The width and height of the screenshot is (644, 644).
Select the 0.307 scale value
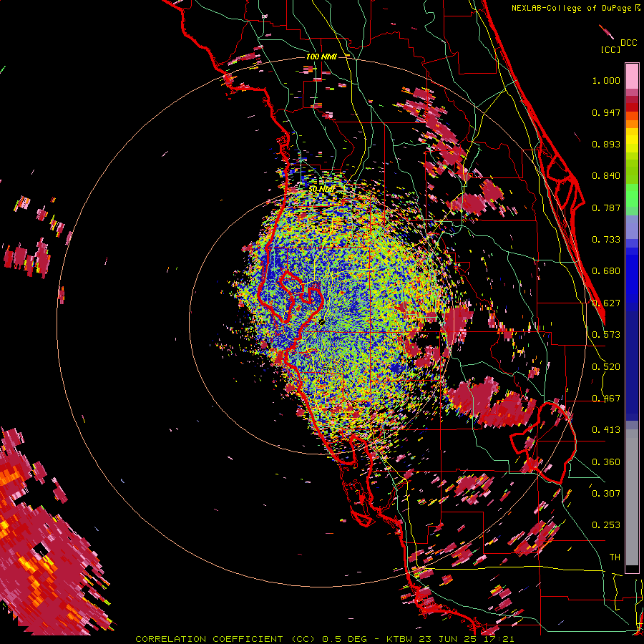(x=606, y=493)
